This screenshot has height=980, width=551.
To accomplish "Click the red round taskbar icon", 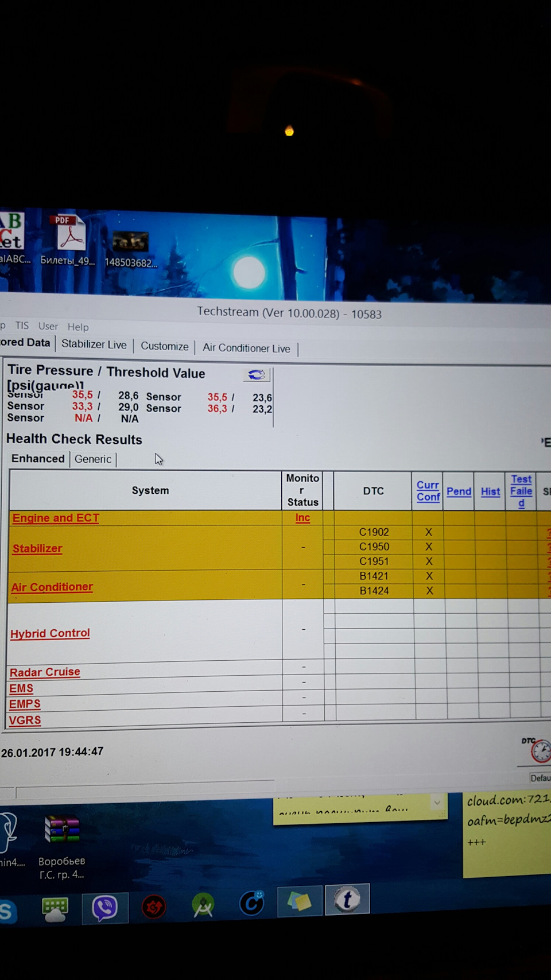I will (154, 907).
